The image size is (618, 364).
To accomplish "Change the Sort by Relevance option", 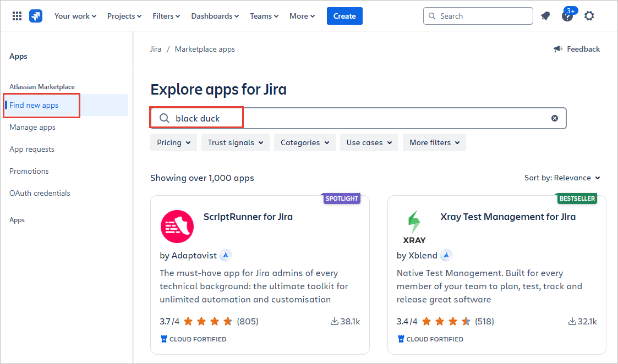I will [562, 178].
